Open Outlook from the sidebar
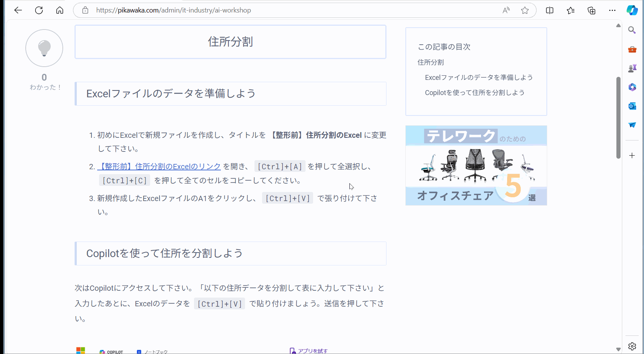This screenshot has height=354, width=644. click(x=632, y=106)
